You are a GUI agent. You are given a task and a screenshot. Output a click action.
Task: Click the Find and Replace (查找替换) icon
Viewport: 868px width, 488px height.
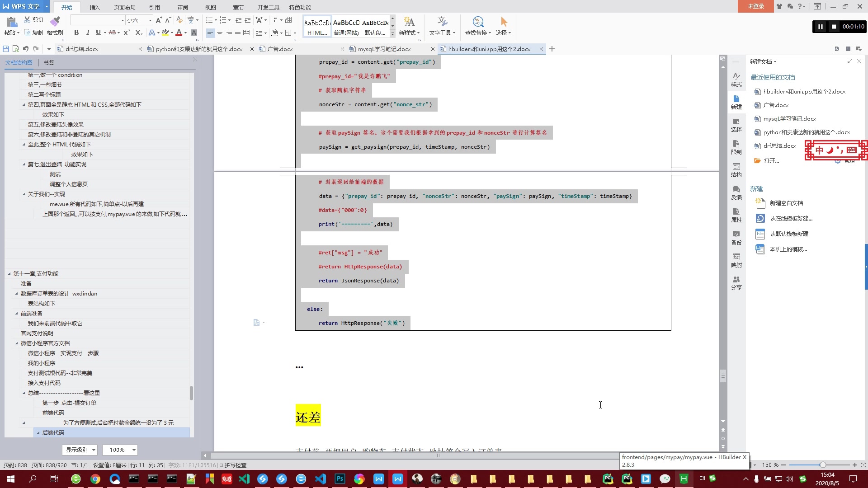478,22
